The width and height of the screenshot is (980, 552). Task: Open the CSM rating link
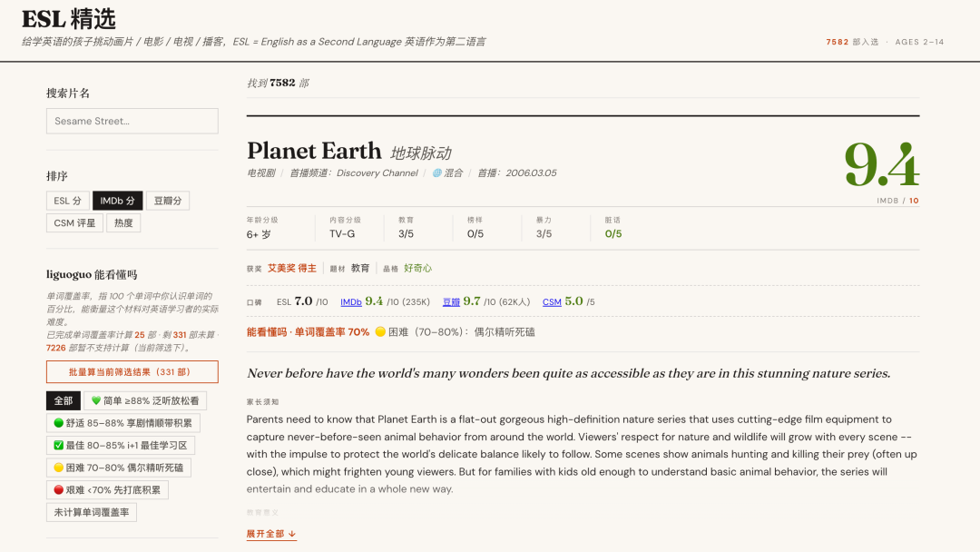552,302
